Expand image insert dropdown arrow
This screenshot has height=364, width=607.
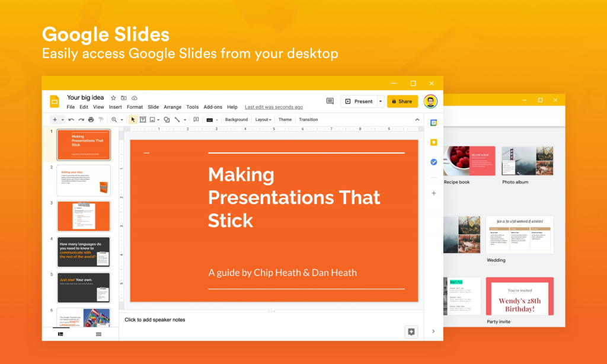click(x=158, y=120)
